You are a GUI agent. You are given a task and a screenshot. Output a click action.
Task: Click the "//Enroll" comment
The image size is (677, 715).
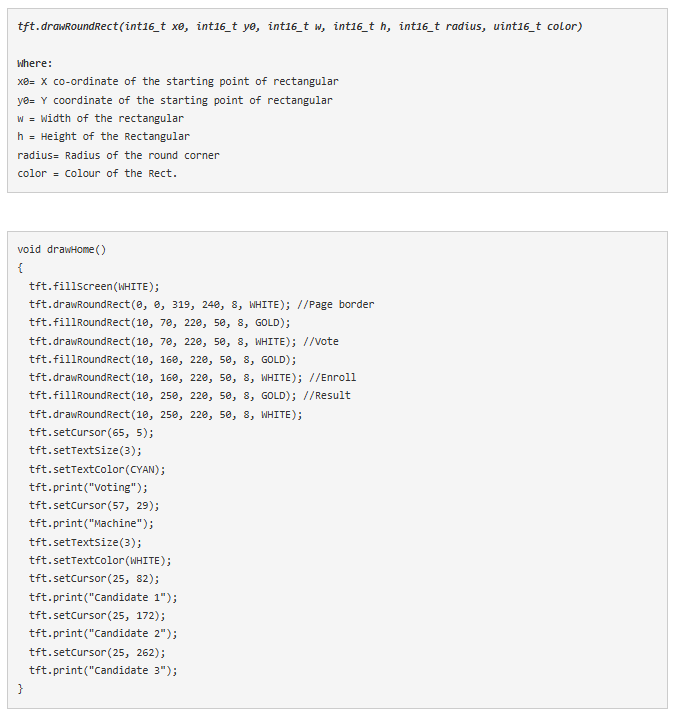pos(332,377)
